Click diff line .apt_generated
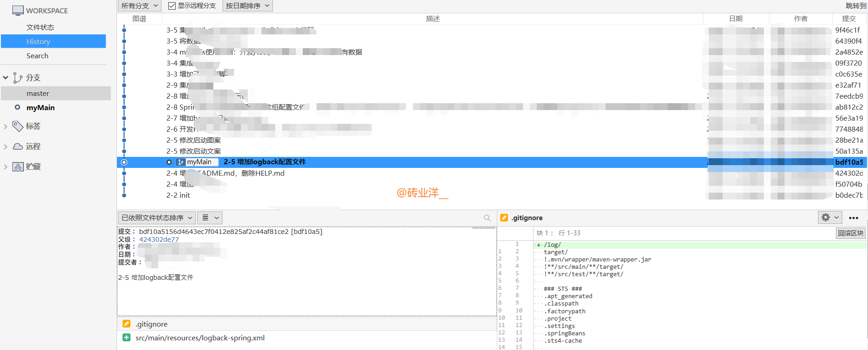The height and width of the screenshot is (350, 868). (568, 296)
